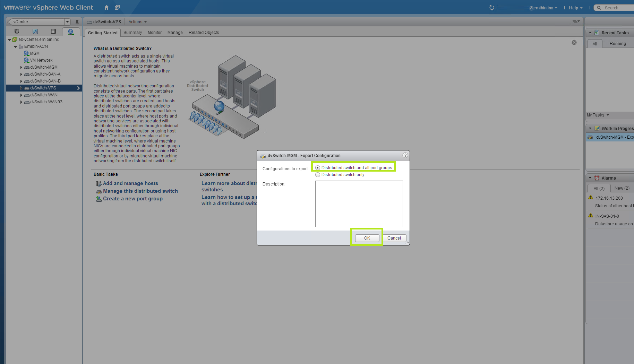Screen dimensions: 634x364
Task: Open VMs and Templates inventory view icon
Action: 35,32
